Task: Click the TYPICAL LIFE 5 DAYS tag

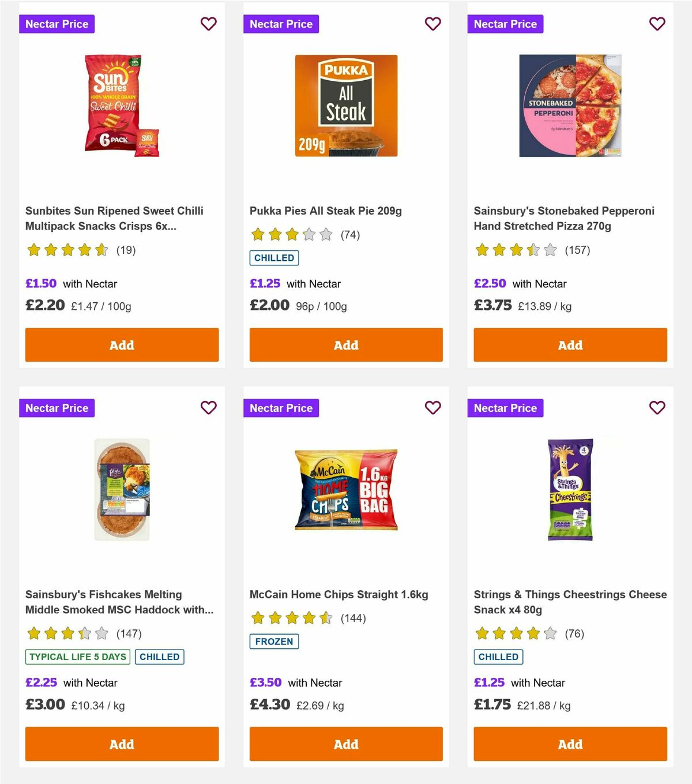Action: 77,657
